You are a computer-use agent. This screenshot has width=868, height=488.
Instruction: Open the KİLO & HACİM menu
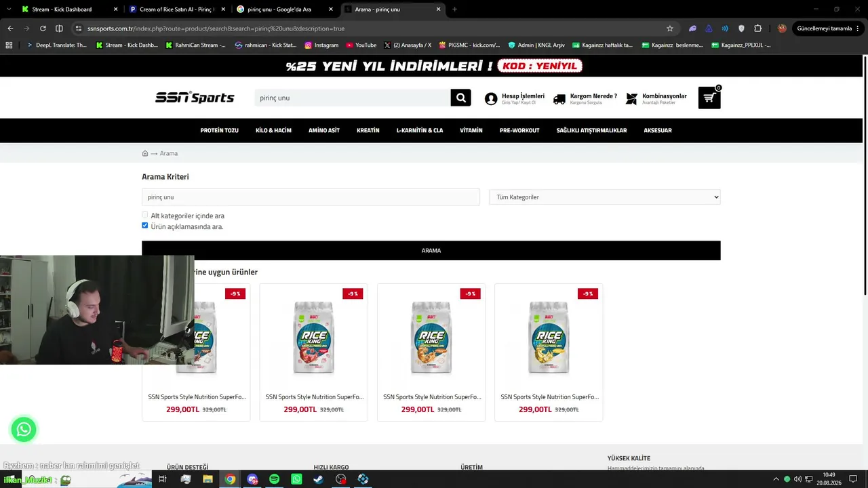click(x=273, y=130)
